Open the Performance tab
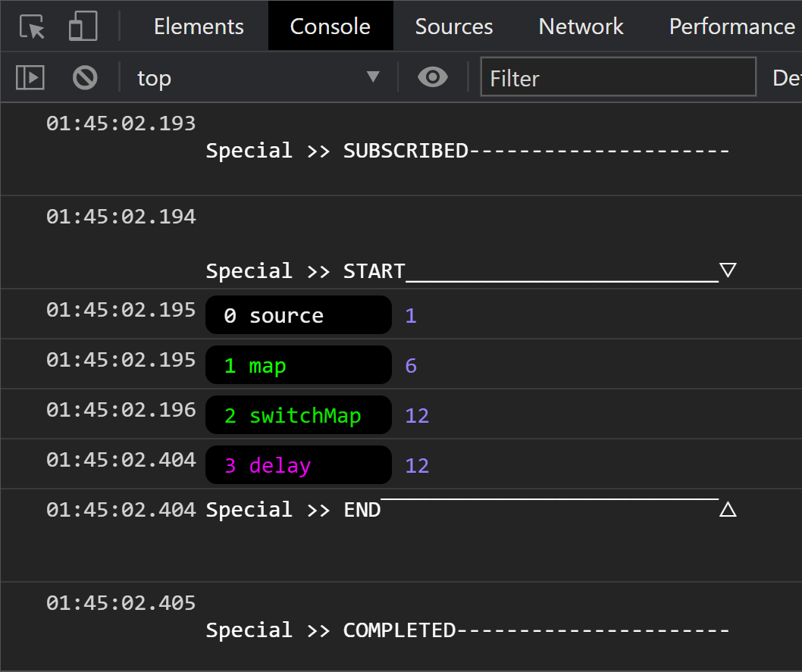This screenshot has width=802, height=672. [732, 27]
